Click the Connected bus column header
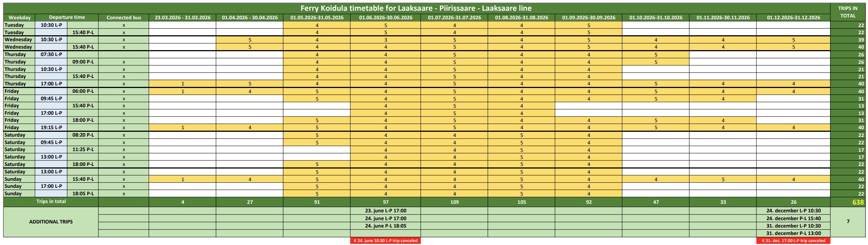 coord(124,17)
